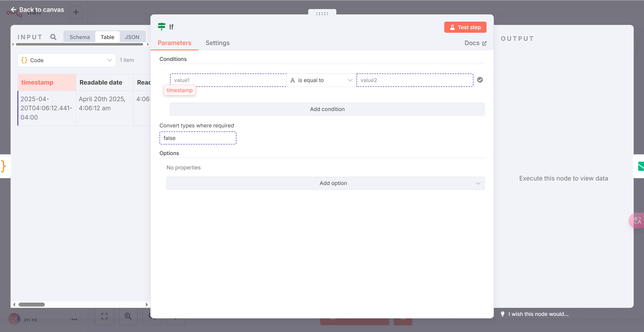Toggle the condition check circle icon

(480, 80)
